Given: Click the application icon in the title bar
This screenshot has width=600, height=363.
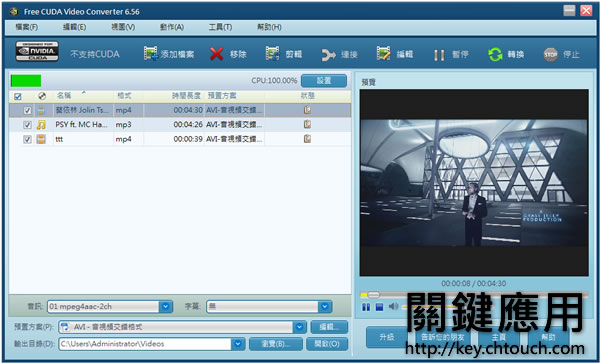Looking at the screenshot, I should click(14, 11).
